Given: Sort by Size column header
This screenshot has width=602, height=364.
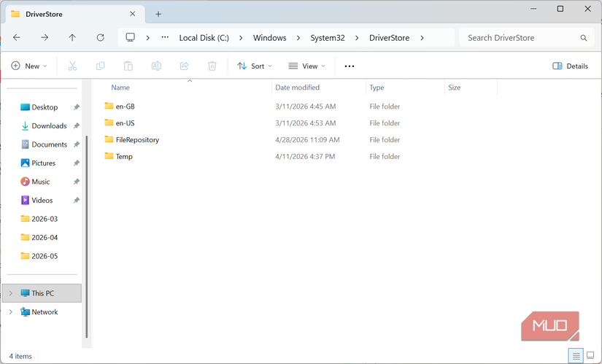Looking at the screenshot, I should [454, 88].
